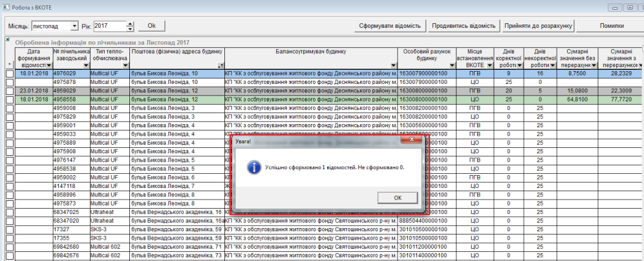Increase the year with the up spinner
This screenshot has width=644, height=261.
tap(131, 23)
